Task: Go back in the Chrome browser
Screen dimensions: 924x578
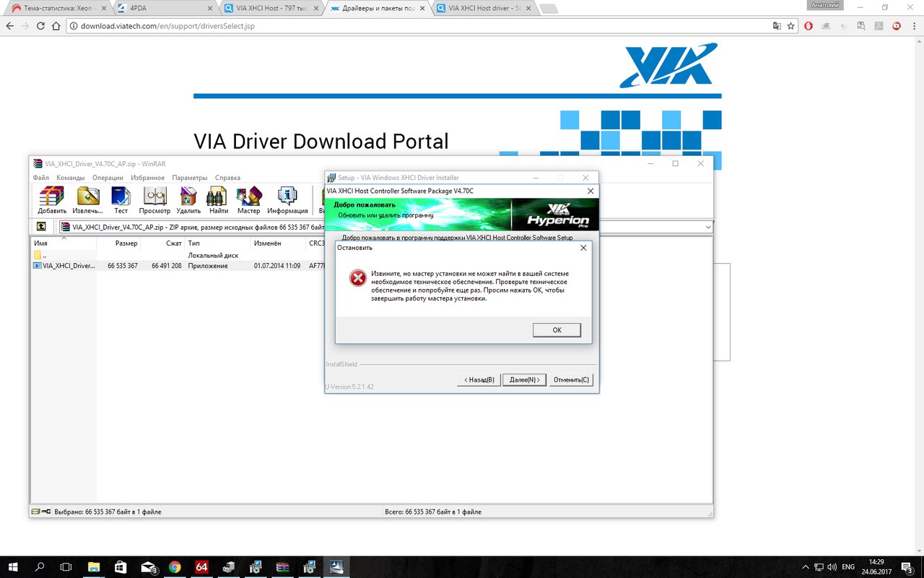Action: (9, 26)
